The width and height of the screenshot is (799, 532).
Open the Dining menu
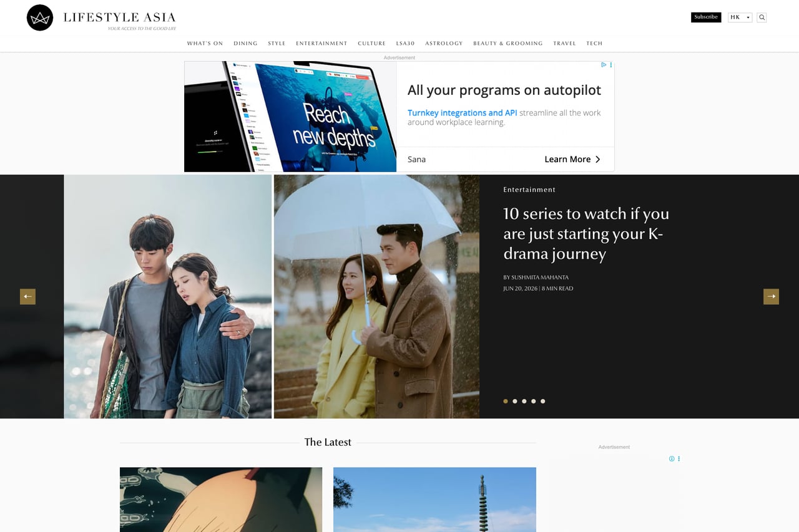tap(245, 44)
